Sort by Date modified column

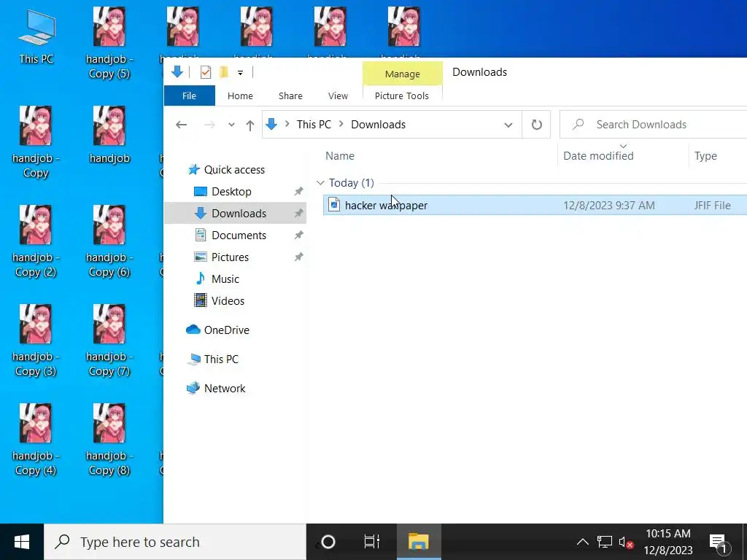coord(598,156)
